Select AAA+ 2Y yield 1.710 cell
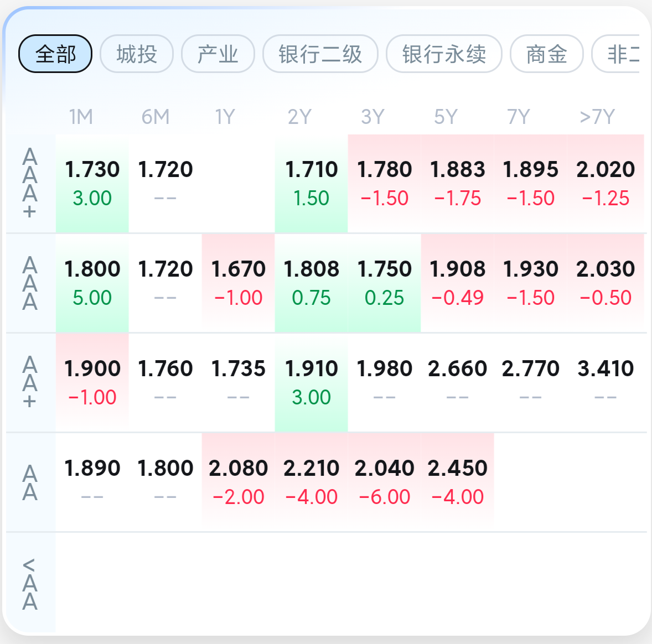 click(311, 183)
